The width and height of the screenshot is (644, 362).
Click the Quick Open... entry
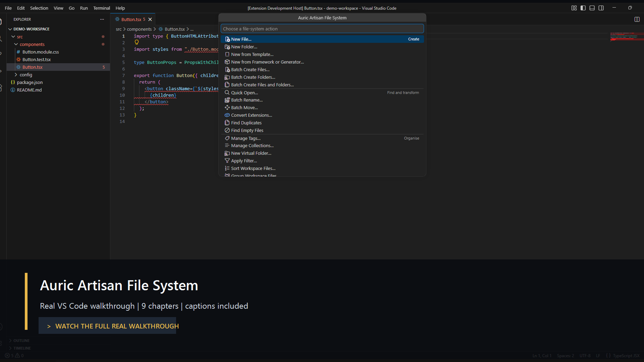click(322, 93)
